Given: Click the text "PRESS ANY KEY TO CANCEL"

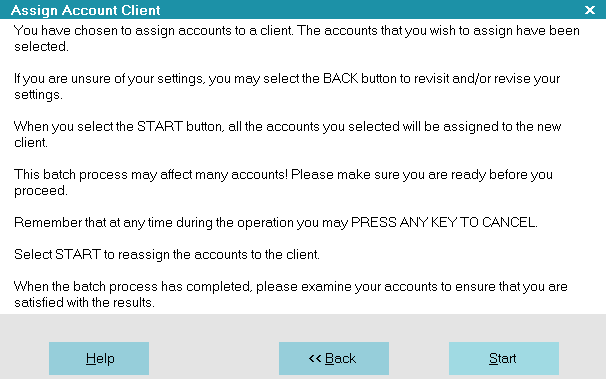Looking at the screenshot, I should 444,223.
